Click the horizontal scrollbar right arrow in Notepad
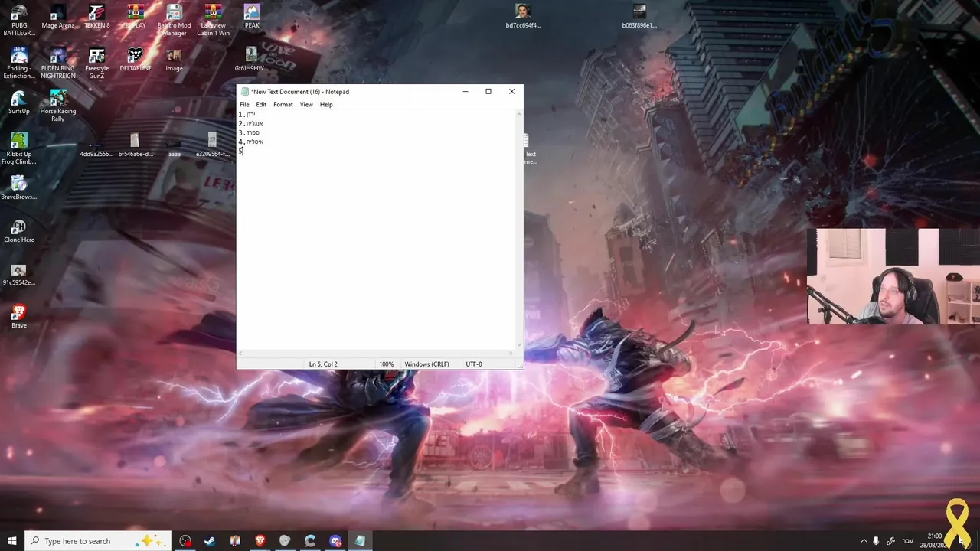 (512, 353)
